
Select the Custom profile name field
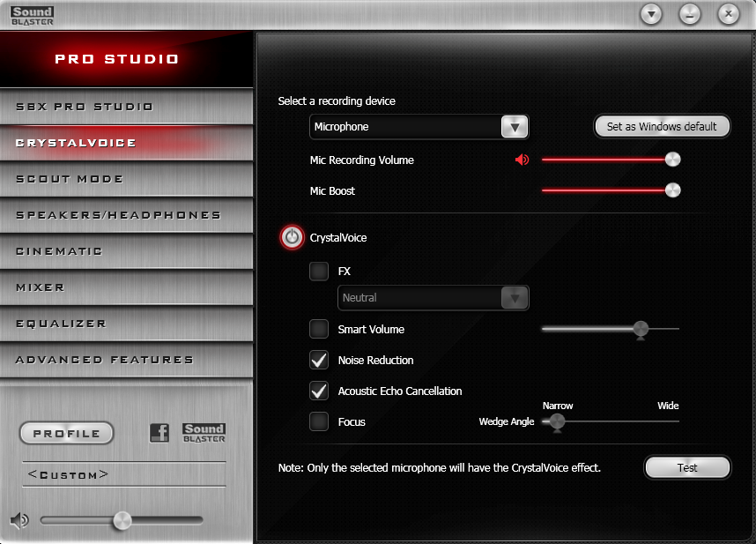coord(124,474)
